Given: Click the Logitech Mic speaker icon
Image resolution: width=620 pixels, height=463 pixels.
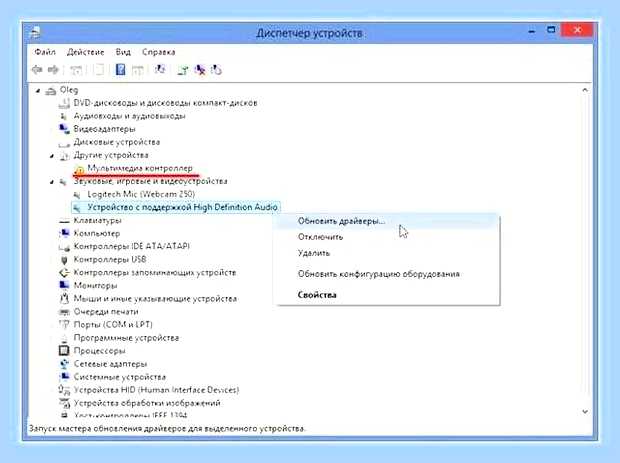Looking at the screenshot, I should (78, 195).
